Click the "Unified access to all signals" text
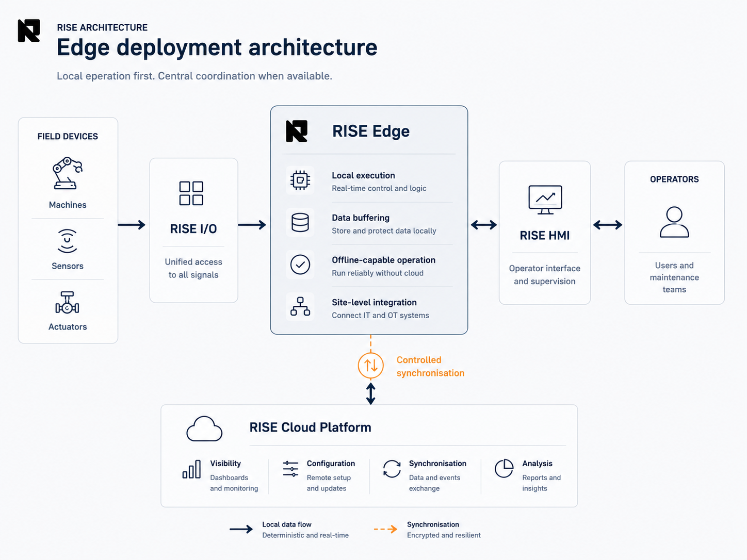This screenshot has height=560, width=747. (193, 268)
